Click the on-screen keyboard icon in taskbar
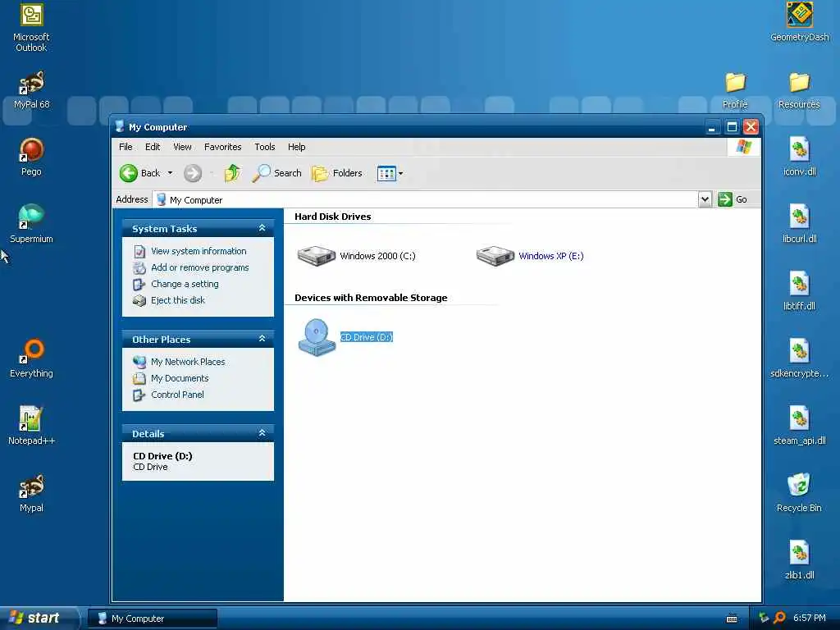The width and height of the screenshot is (840, 630). click(732, 619)
